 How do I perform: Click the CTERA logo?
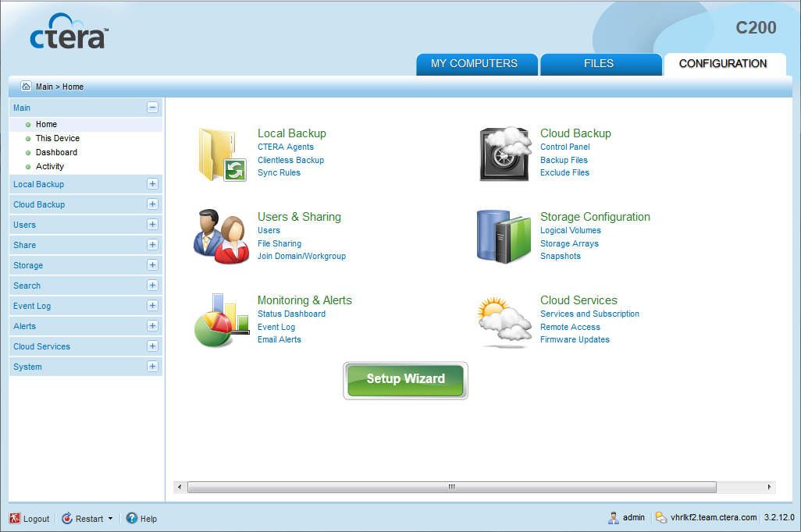(69, 32)
